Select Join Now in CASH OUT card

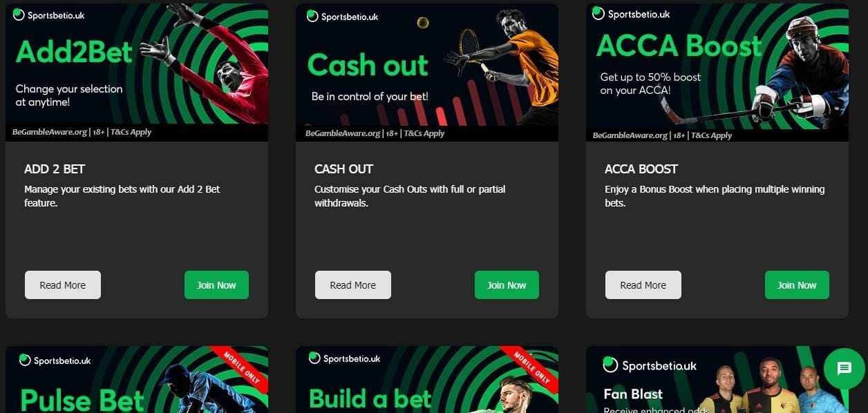(507, 285)
